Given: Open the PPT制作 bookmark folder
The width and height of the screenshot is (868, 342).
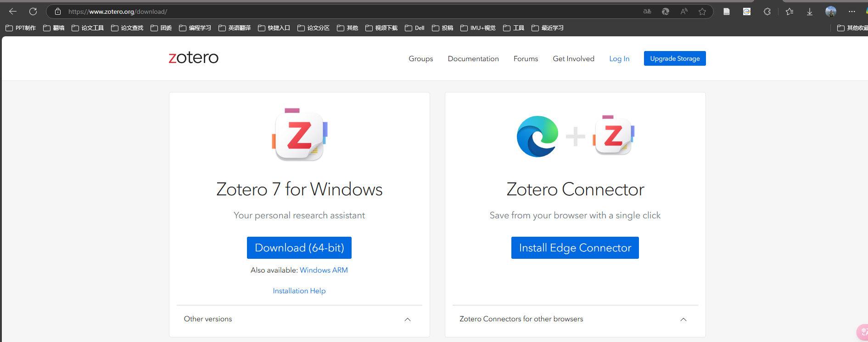Looking at the screenshot, I should click(21, 28).
